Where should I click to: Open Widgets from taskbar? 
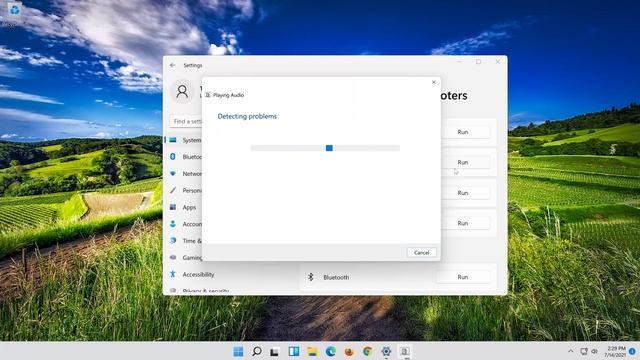tap(293, 351)
